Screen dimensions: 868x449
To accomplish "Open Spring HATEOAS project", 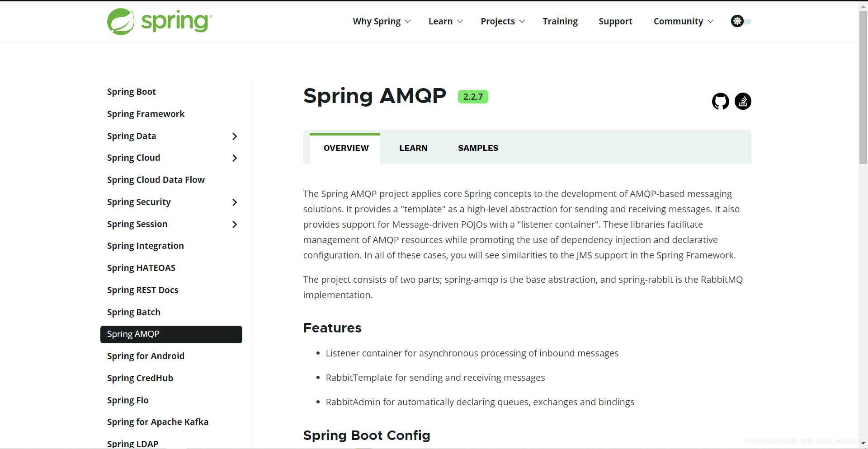I will pyautogui.click(x=141, y=268).
